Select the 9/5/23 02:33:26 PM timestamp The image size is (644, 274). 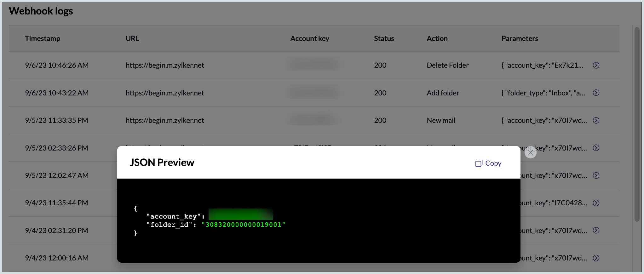pos(57,148)
